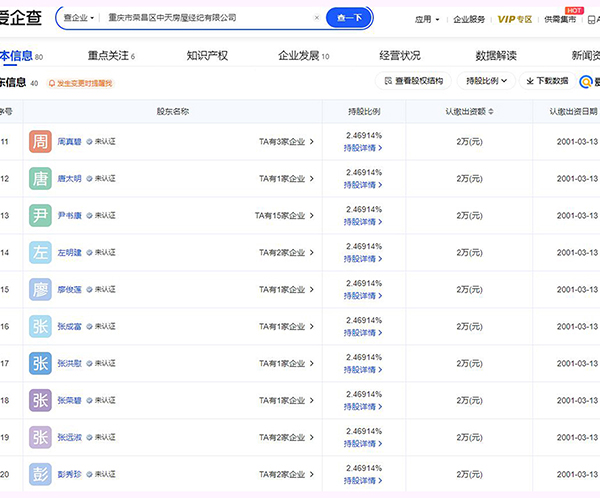This screenshot has width=600, height=498.
Task: Open the 查企业 search type dropdown
Action: click(x=78, y=18)
